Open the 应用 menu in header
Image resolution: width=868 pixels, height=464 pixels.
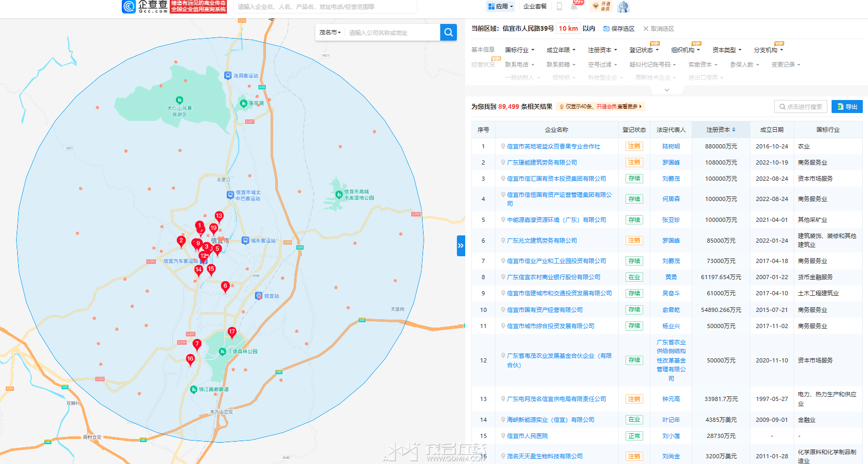[x=501, y=6]
